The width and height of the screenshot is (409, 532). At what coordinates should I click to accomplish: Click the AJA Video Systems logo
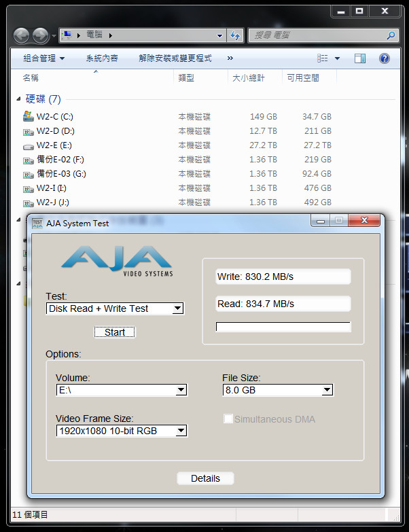tap(118, 261)
